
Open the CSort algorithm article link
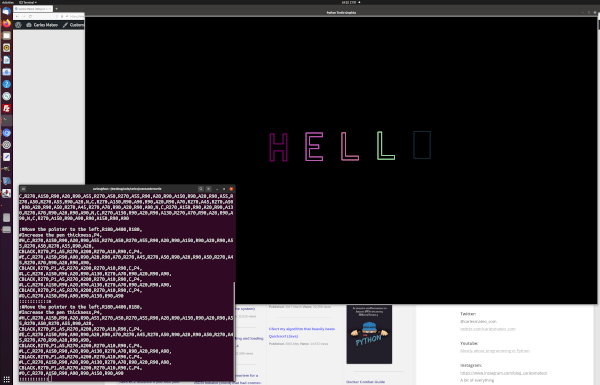point(302,332)
